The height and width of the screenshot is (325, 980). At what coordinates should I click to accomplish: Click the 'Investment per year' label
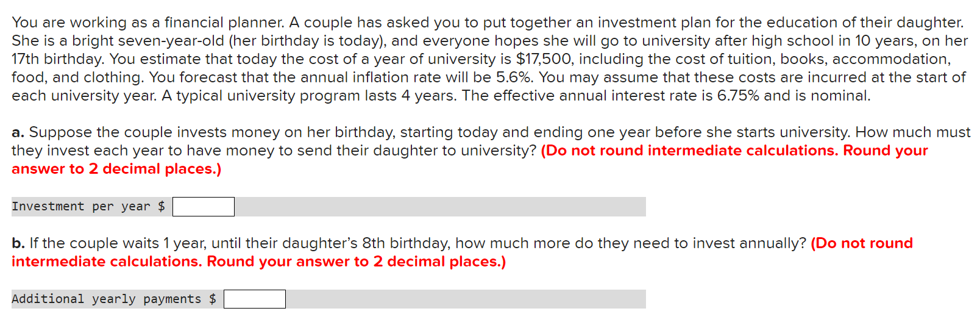[x=80, y=207]
